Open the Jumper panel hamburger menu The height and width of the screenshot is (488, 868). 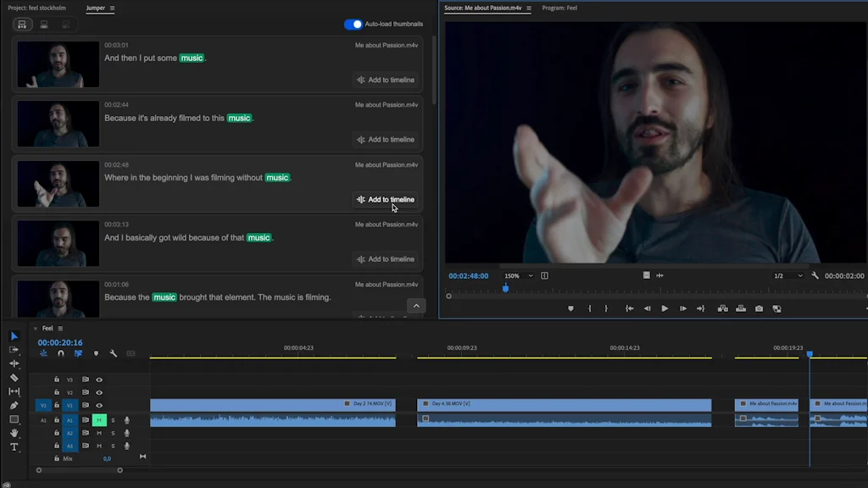click(x=113, y=8)
